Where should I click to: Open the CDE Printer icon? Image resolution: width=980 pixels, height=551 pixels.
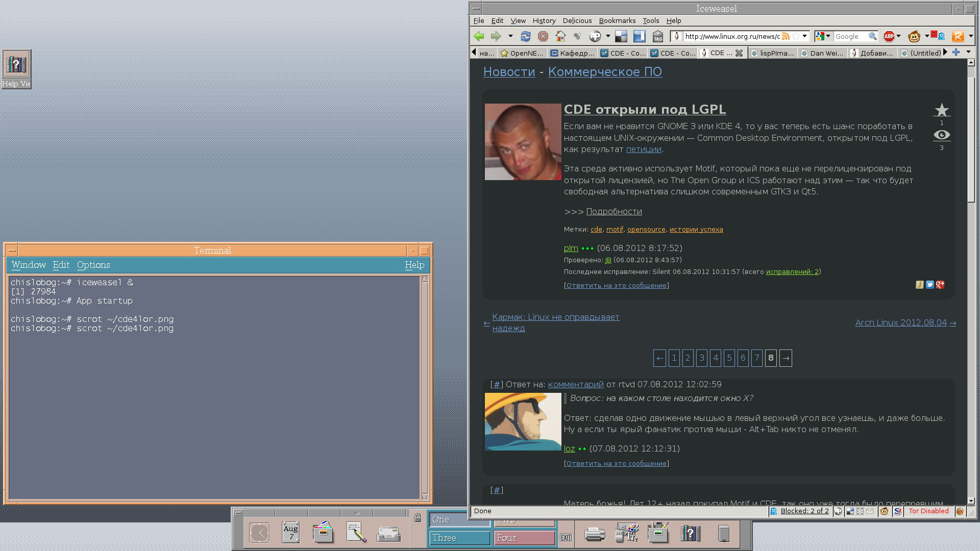595,534
